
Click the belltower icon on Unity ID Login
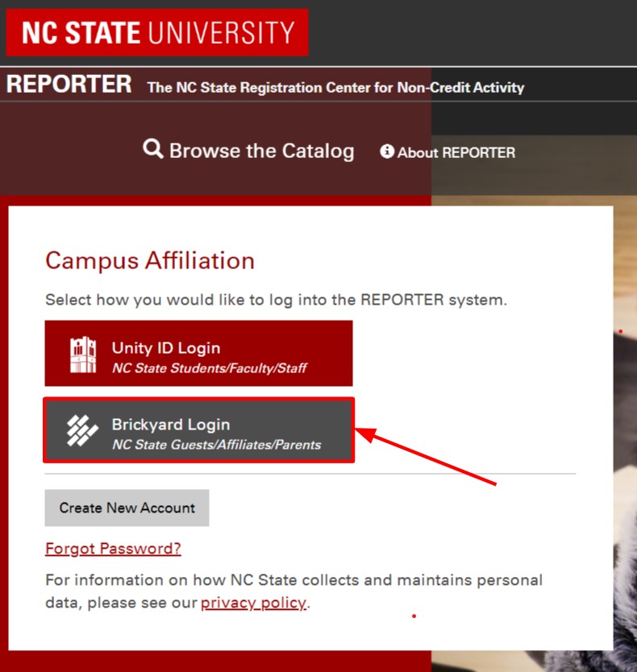pyautogui.click(x=82, y=355)
